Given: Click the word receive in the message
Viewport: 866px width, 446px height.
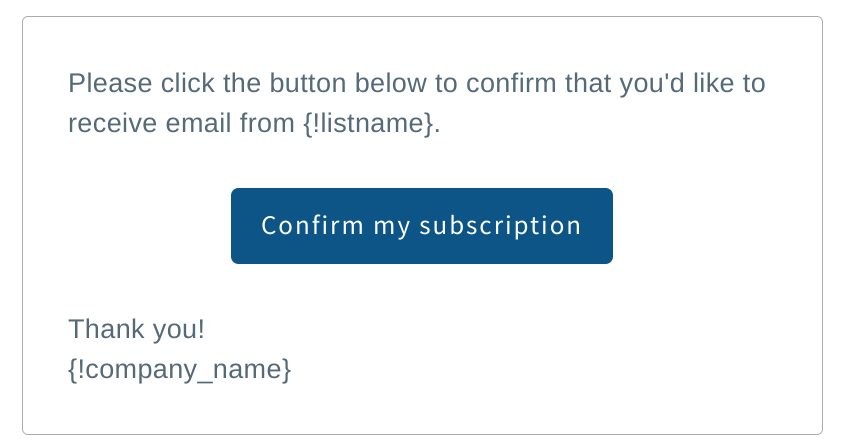Looking at the screenshot, I should (x=113, y=124).
